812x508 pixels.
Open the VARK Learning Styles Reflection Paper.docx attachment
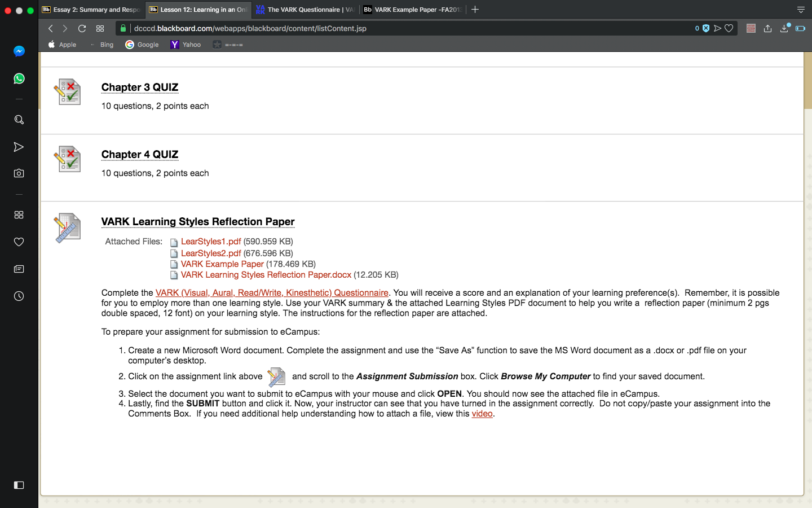point(266,275)
